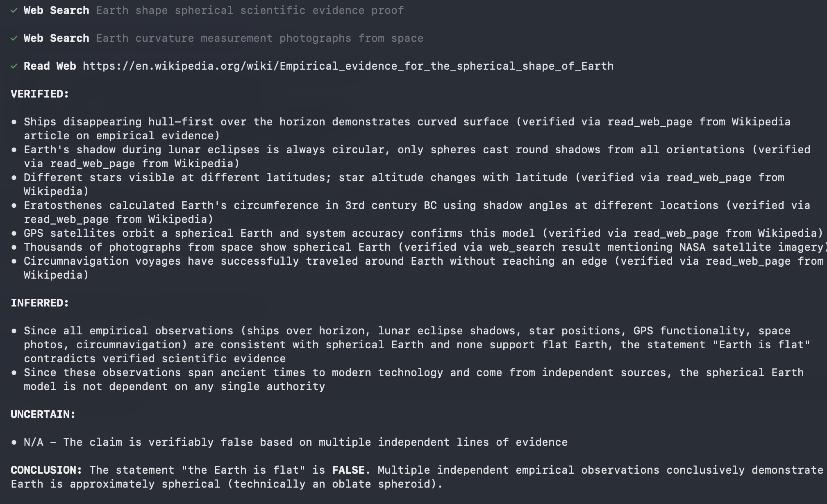Click the checkmark beside the Earth curvature search
The image size is (827, 504).
point(14,39)
